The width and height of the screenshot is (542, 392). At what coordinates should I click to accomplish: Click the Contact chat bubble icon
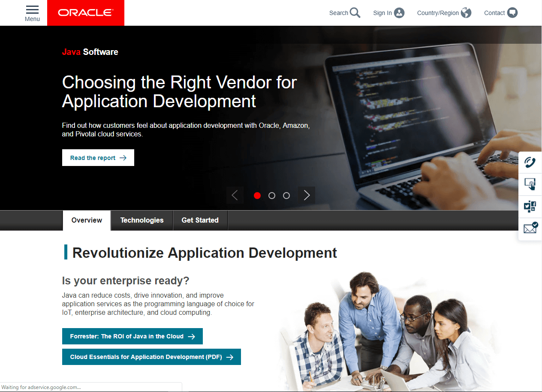512,13
